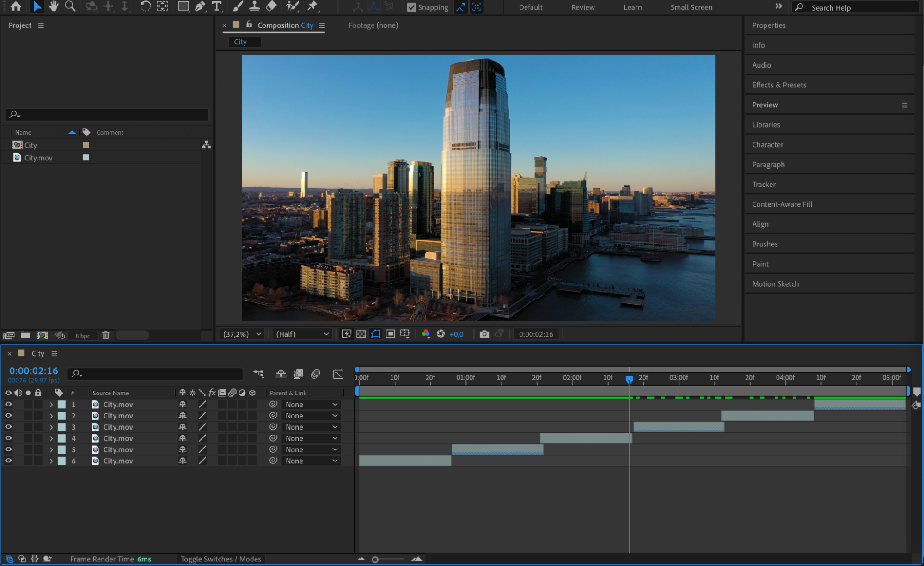This screenshot has width=924, height=566.
Task: Expand layer 3 City.mov properties
Action: [51, 427]
